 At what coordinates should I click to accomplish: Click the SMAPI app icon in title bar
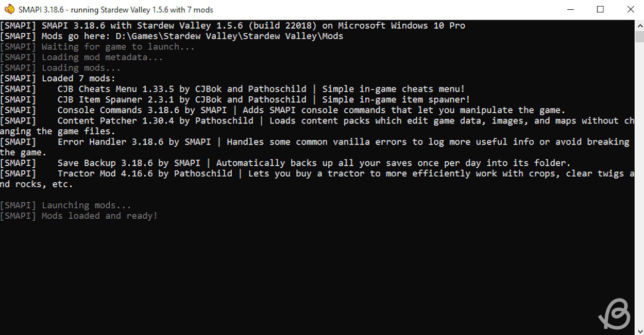pyautogui.click(x=9, y=10)
